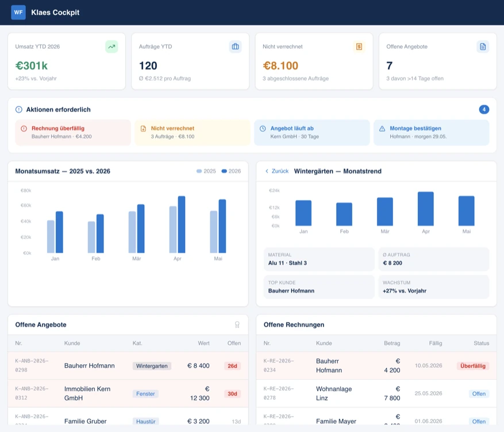Image resolution: width=504 pixels, height=432 pixels.
Task: Click the briefcase icon on Aufträge YTD card
Action: (x=235, y=47)
